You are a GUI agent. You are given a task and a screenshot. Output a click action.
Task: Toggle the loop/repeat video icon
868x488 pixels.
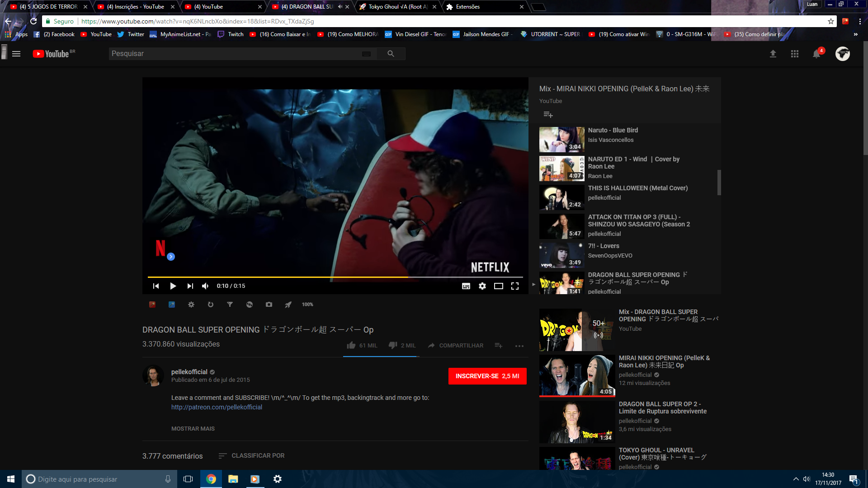[211, 305]
